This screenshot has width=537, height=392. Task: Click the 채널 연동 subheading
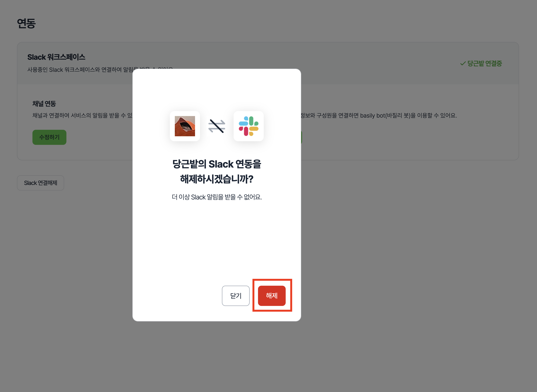(x=44, y=104)
